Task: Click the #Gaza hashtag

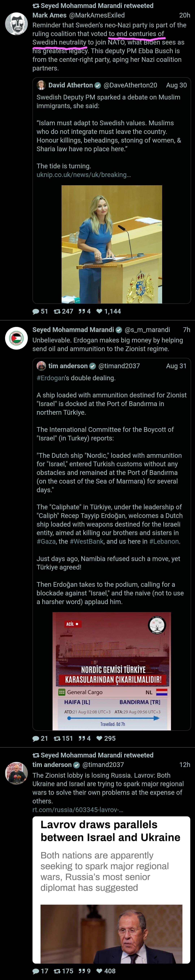Action: click(46, 541)
